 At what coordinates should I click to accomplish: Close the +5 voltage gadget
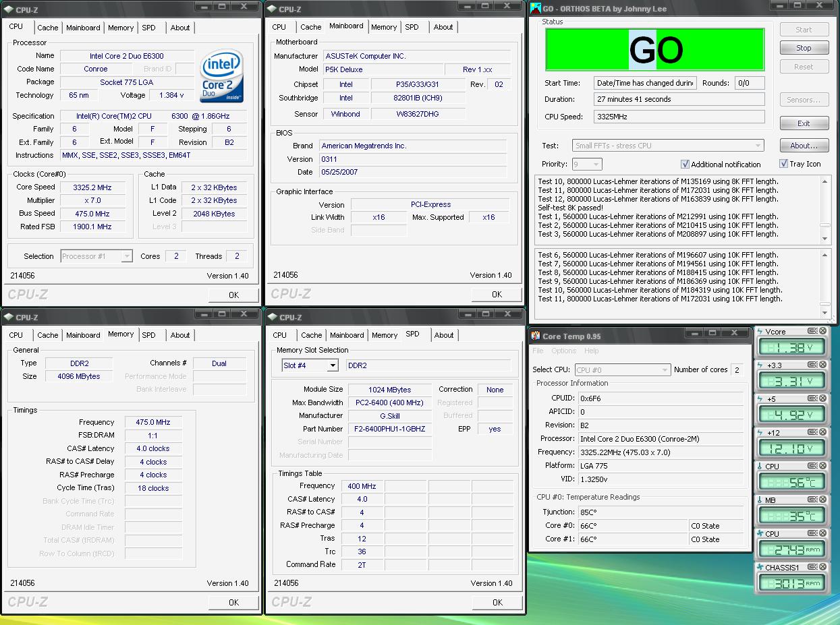[x=822, y=398]
